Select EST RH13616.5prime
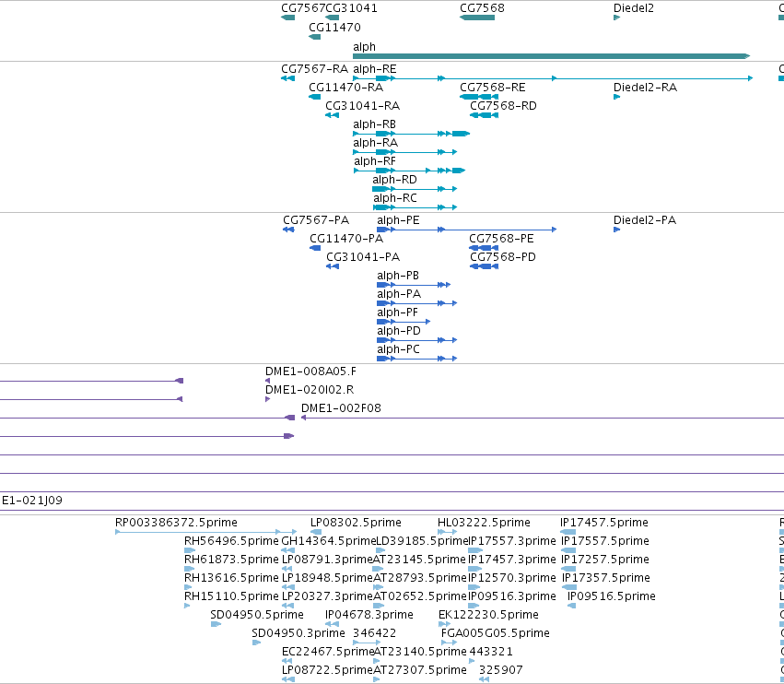The height and width of the screenshot is (684, 784). pos(188,587)
